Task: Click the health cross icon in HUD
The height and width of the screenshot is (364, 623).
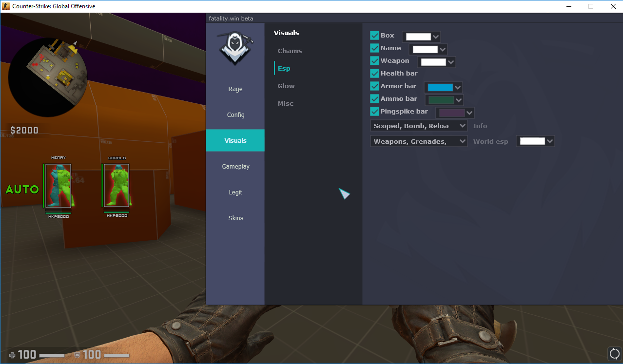Action: 12,355
